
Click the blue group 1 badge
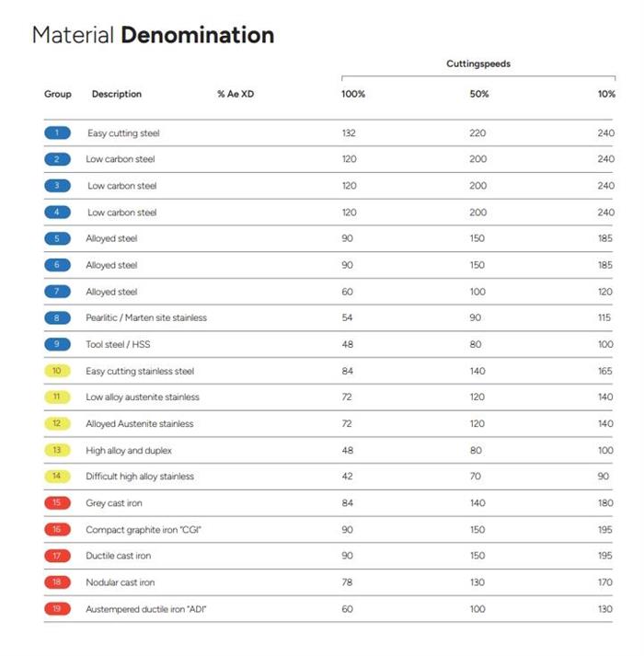pyautogui.click(x=57, y=132)
